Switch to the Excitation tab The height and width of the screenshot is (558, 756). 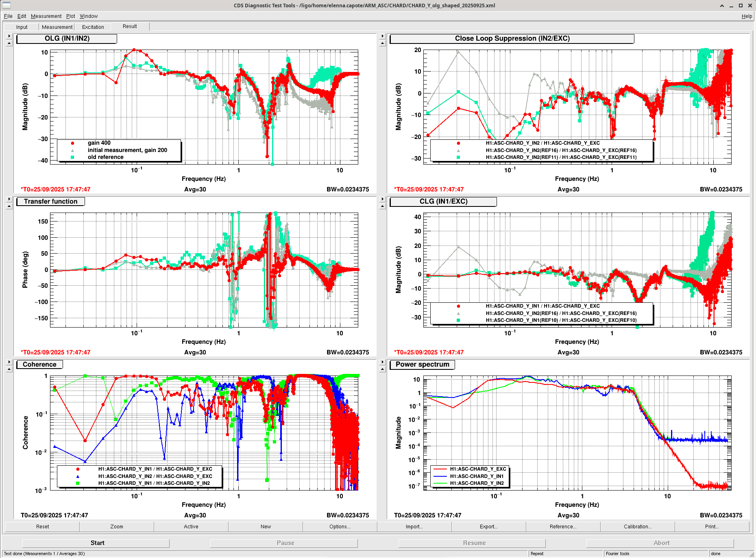pyautogui.click(x=93, y=27)
